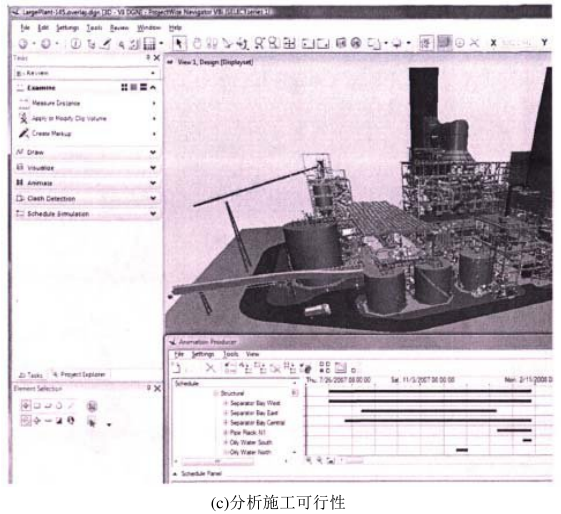This screenshot has height=514, width=561.
Task: Click the Pan view hand tool
Action: tap(197, 44)
